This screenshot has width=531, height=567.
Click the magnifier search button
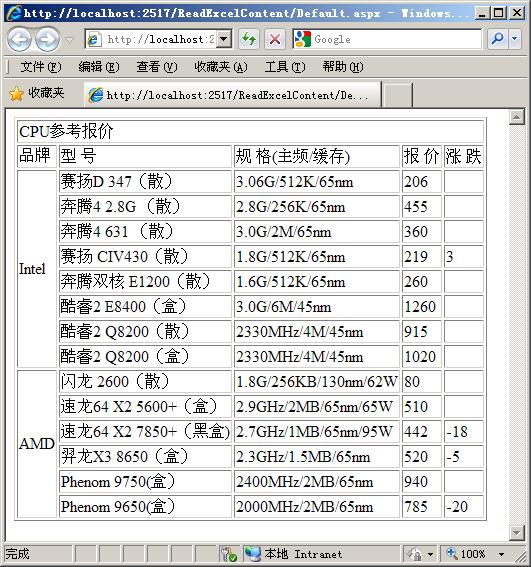[x=498, y=39]
